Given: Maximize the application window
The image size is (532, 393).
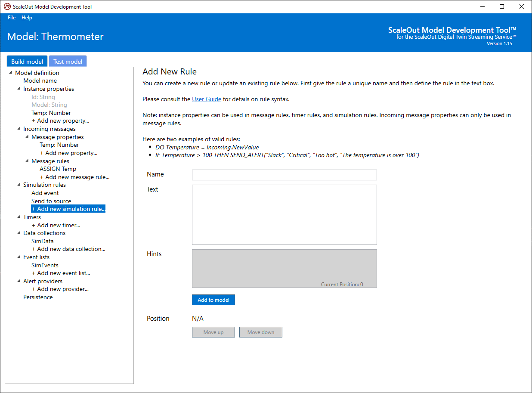Looking at the screenshot, I should pyautogui.click(x=502, y=6).
